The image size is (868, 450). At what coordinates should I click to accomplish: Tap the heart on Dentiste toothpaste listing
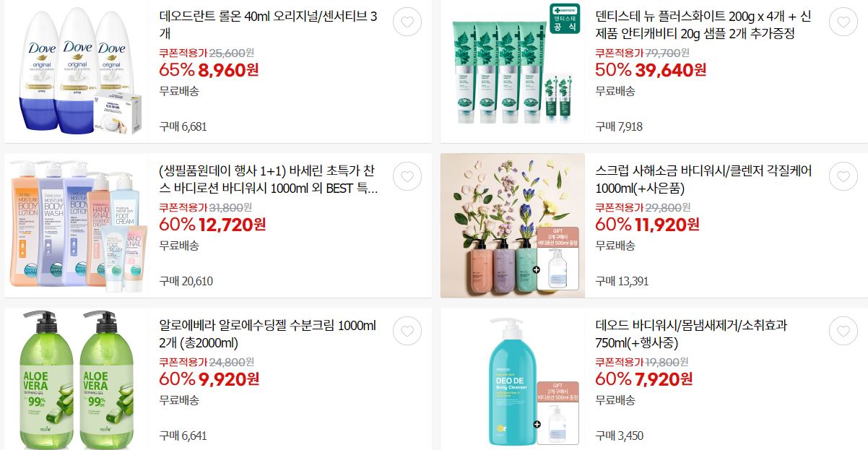843,22
